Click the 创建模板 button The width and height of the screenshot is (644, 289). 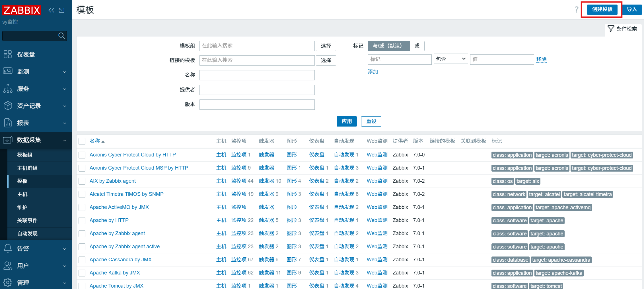[x=602, y=9]
